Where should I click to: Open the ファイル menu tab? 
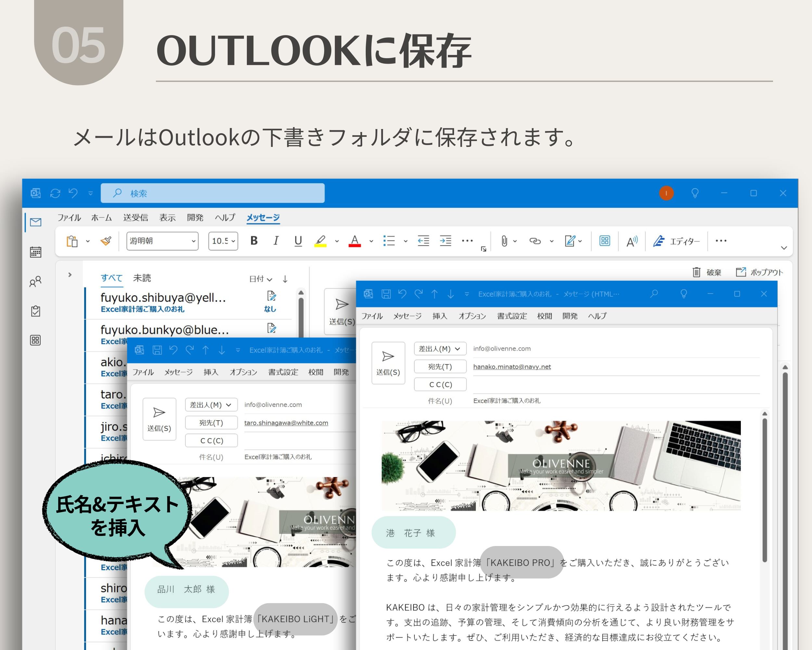tap(69, 217)
